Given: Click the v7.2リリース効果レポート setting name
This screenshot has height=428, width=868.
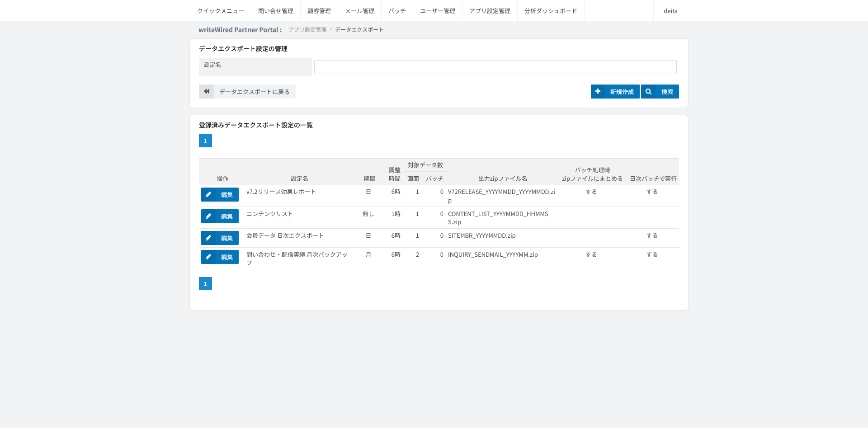Looking at the screenshot, I should coord(281,192).
